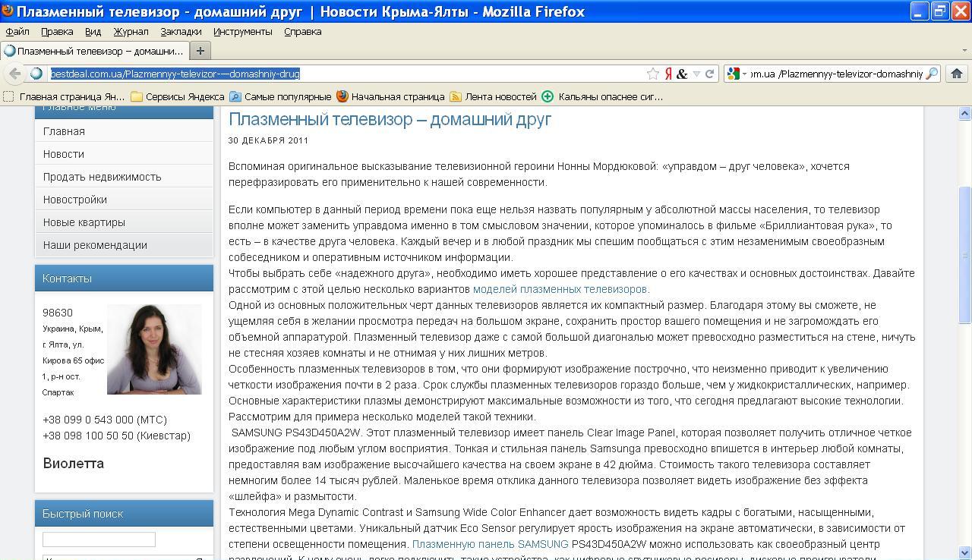Screen dimensions: 972x560
Task: Click the Быстрый поиск panel header
Action: tap(124, 514)
